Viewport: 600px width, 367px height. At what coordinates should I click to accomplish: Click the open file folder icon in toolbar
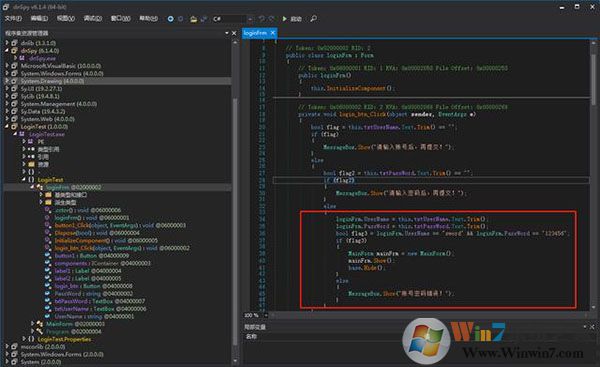point(194,19)
